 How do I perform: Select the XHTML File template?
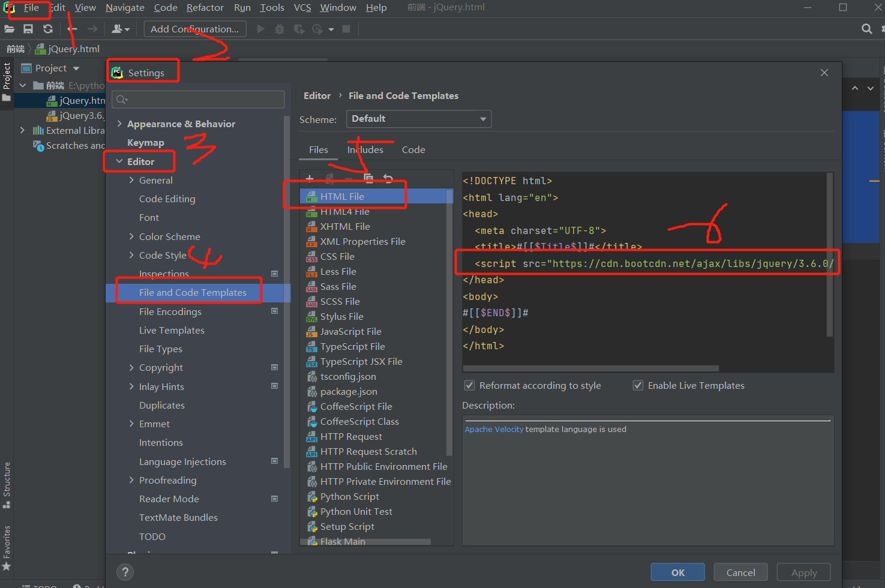[345, 227]
